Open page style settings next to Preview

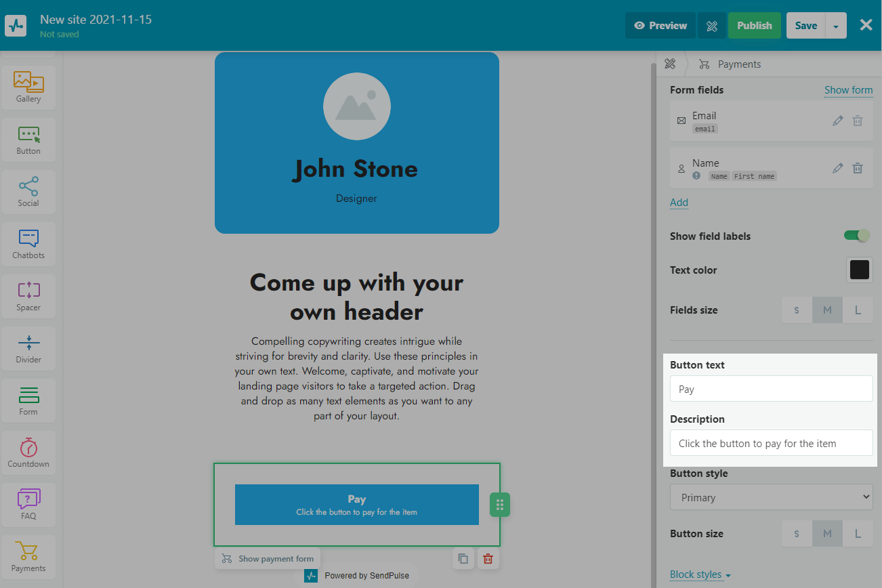[711, 26]
